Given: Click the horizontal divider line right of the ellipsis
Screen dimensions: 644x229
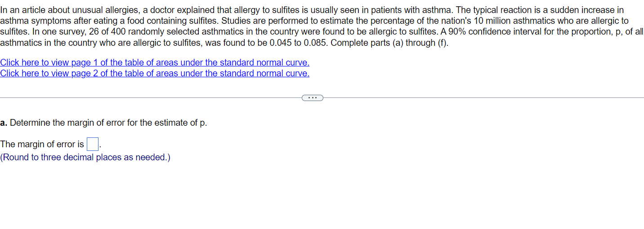Looking at the screenshot, I should [483, 97].
